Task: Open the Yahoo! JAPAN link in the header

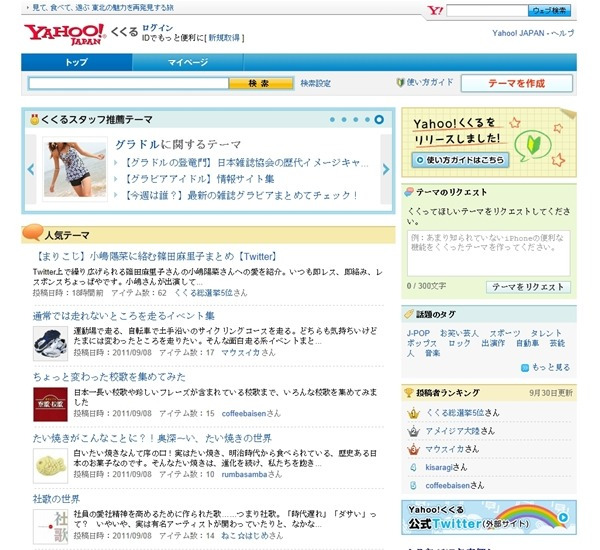Action: click(518, 33)
